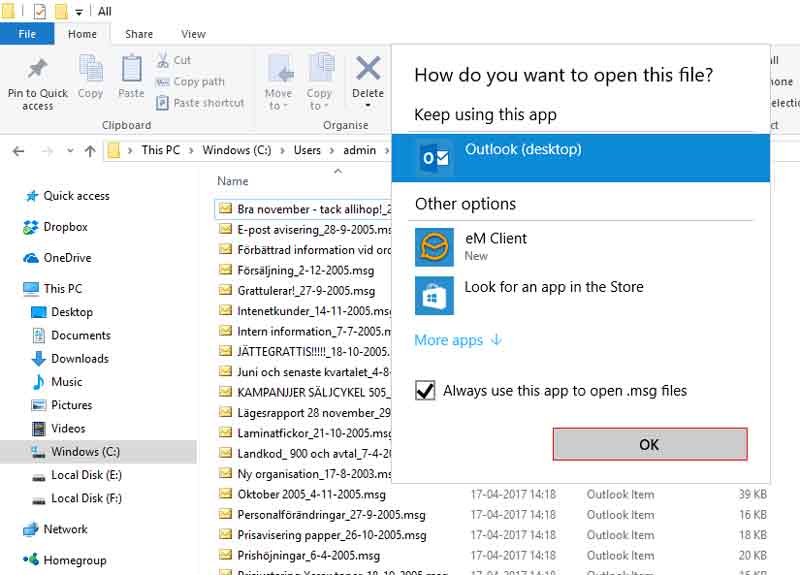Click the New folder quick access icon
The image size is (800, 575).
pyautogui.click(x=61, y=11)
